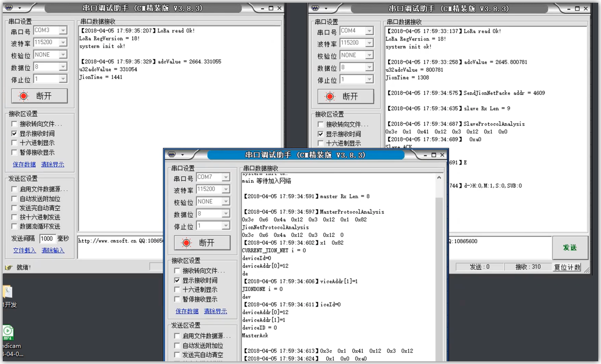Click the app logo icon in COM3 window title bar
Image resolution: width=601 pixels, height=364 pixels.
(9, 8)
